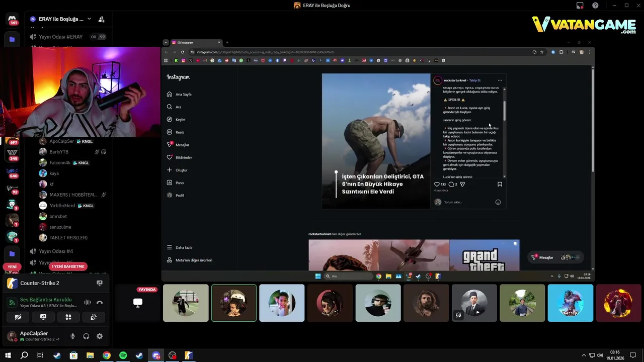The height and width of the screenshot is (362, 644).
Task: Open the server with the 345 badge
Action: tap(13, 154)
